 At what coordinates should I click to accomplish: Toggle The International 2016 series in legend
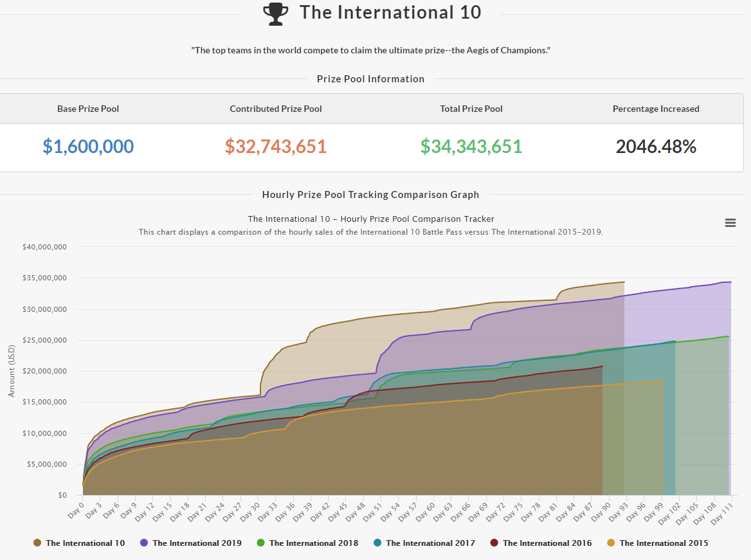pyautogui.click(x=541, y=543)
